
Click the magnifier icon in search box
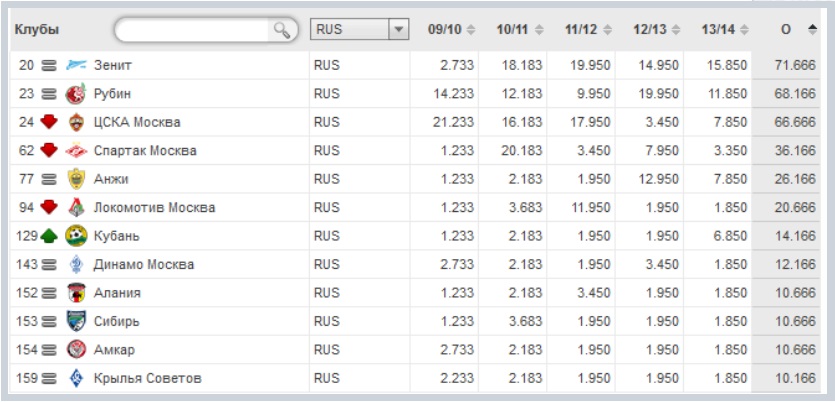(x=283, y=31)
